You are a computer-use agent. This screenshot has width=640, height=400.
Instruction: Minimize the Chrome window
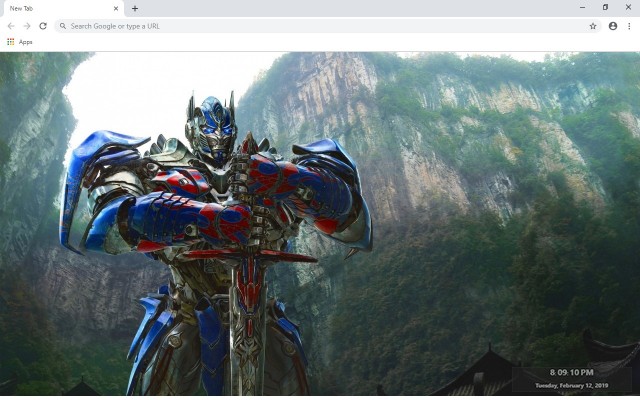582,7
